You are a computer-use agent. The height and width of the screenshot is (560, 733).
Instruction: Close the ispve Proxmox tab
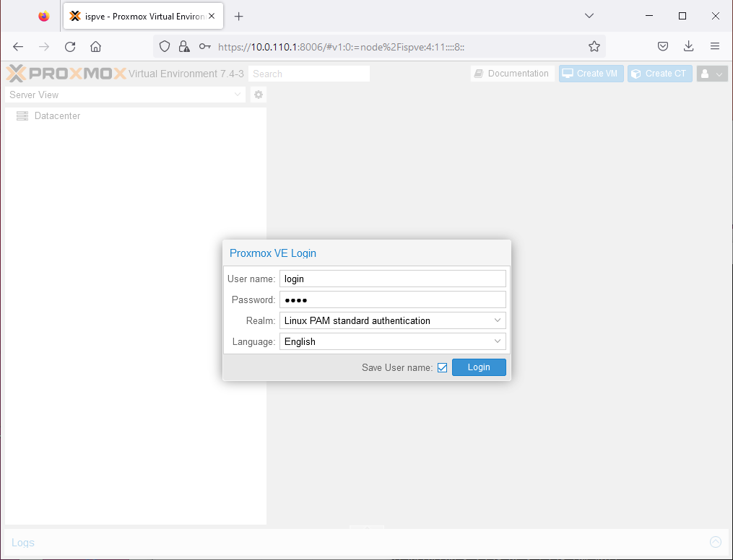212,16
